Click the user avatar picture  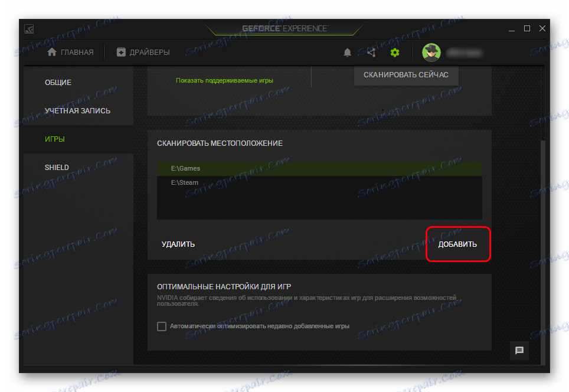(431, 53)
